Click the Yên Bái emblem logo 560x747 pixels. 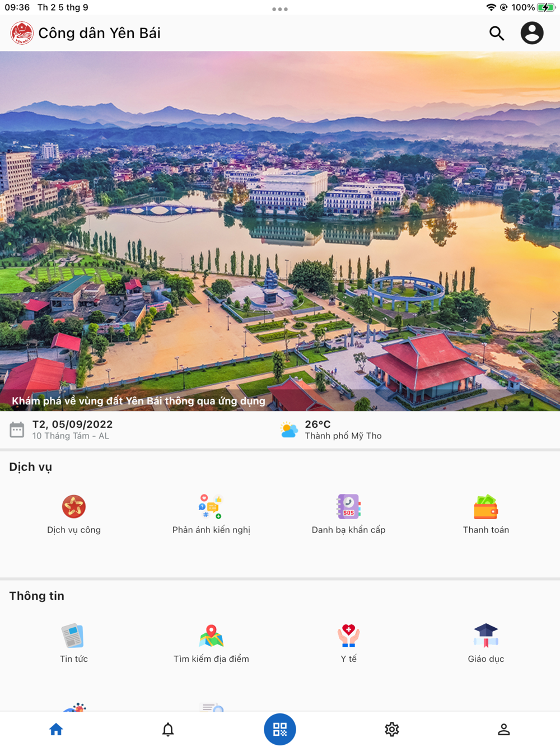(x=22, y=33)
